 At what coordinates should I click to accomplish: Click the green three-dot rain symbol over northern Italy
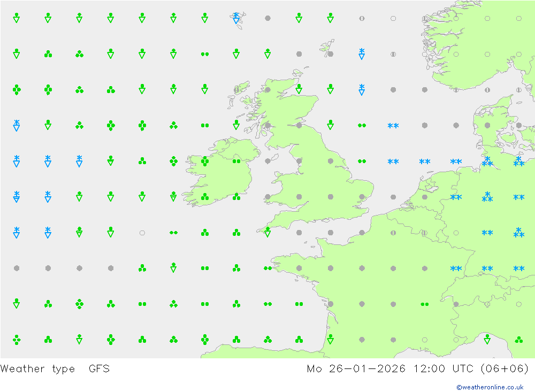(x=518, y=340)
